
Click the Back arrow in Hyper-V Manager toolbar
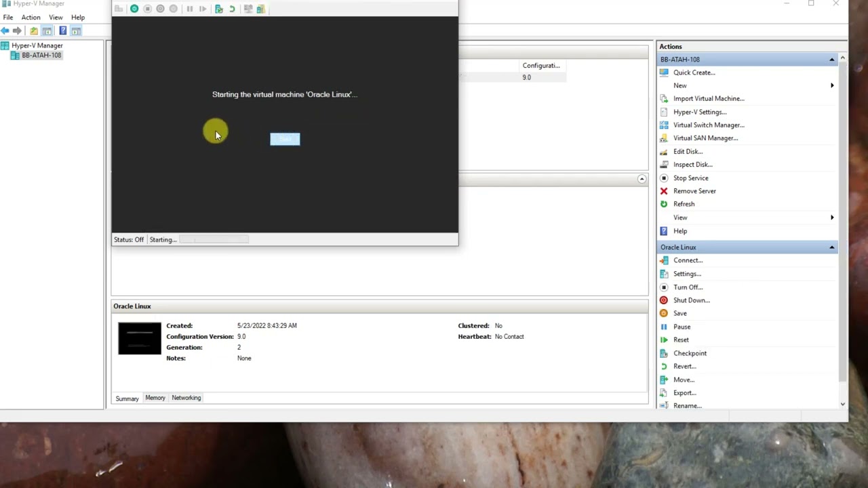coord(5,30)
